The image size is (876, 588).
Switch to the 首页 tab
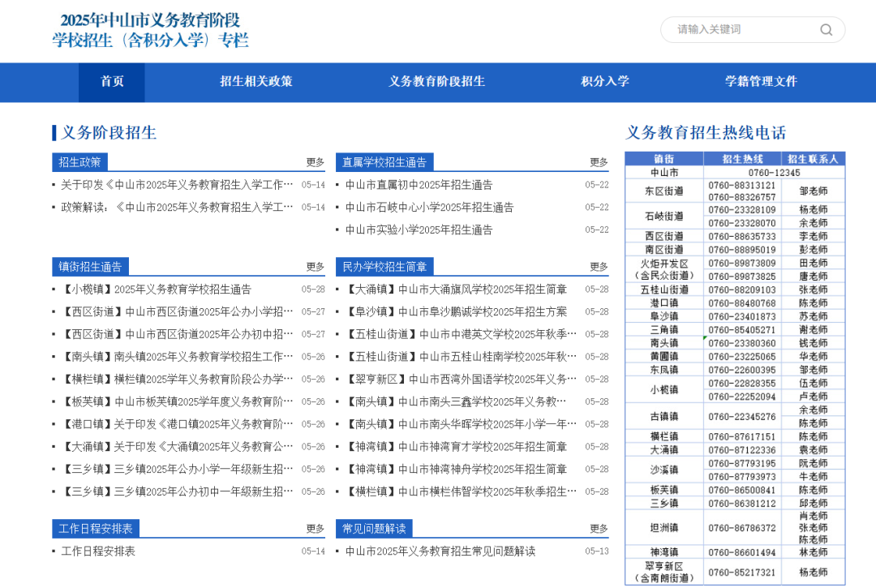(x=111, y=82)
